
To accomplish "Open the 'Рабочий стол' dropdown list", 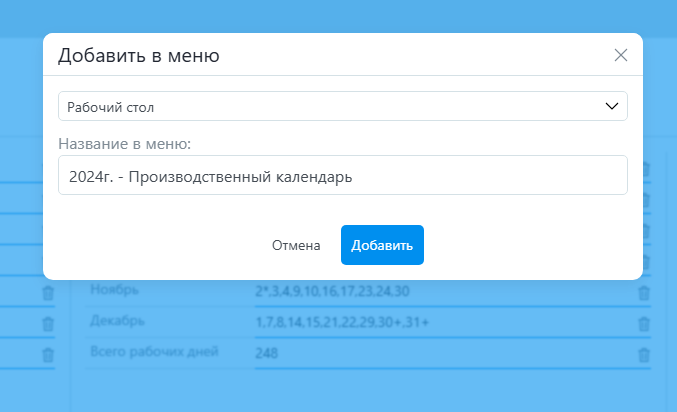I will (x=342, y=106).
